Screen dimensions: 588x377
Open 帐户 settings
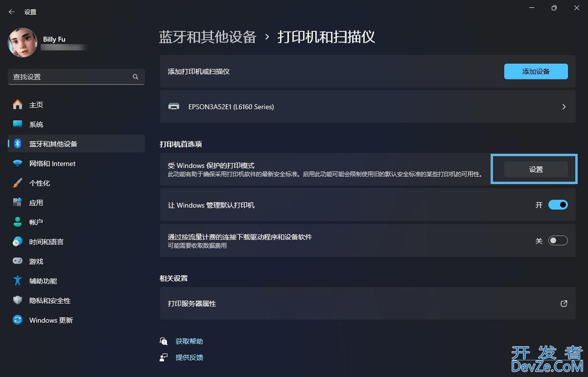point(76,222)
